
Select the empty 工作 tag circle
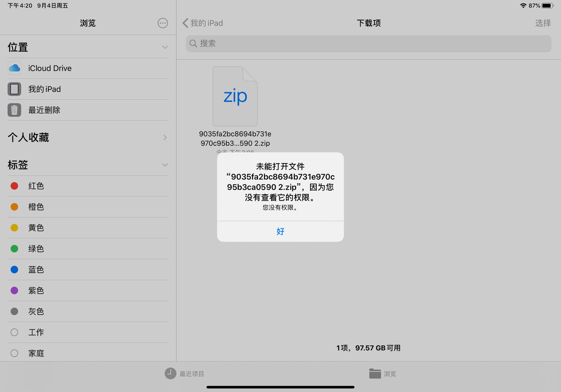(14, 332)
